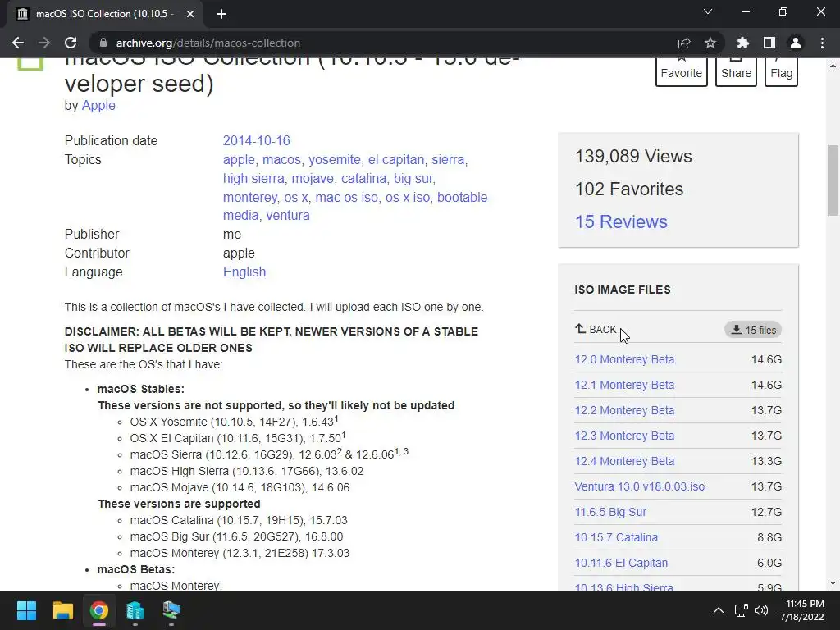Bookmark this page with the star icon
This screenshot has height=630, width=840.
pyautogui.click(x=710, y=43)
